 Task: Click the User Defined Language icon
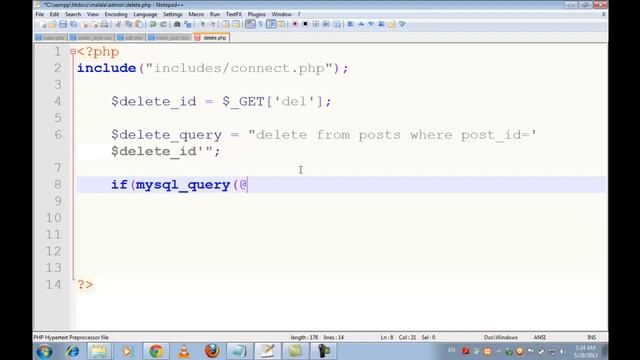(282, 24)
